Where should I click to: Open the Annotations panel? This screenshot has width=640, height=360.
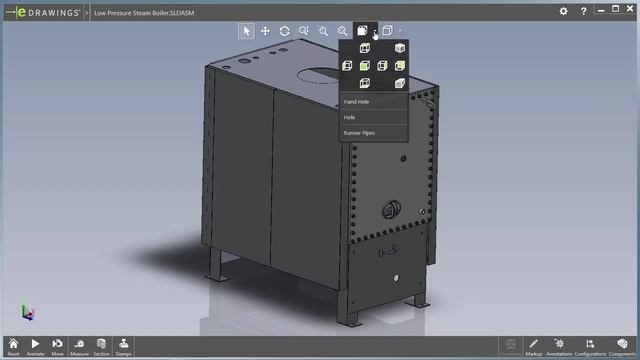[559, 347]
